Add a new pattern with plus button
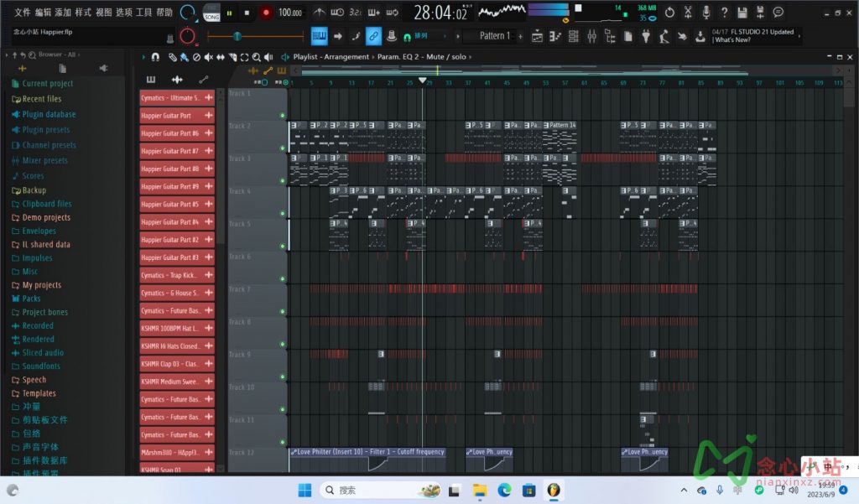The width and height of the screenshot is (859, 504). (520, 37)
